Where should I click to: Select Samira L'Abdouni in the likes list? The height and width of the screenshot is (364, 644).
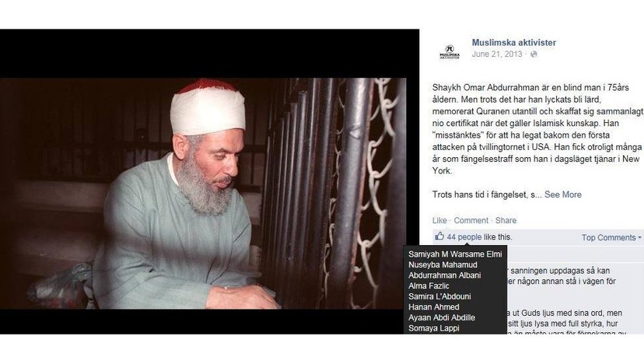coord(439,296)
